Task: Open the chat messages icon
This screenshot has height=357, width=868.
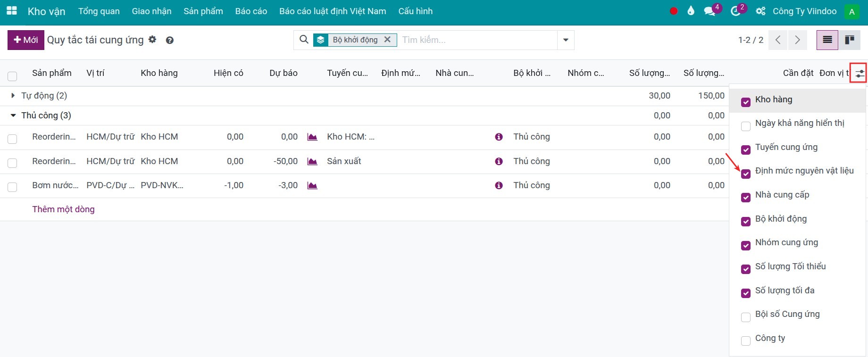Action: click(x=710, y=11)
